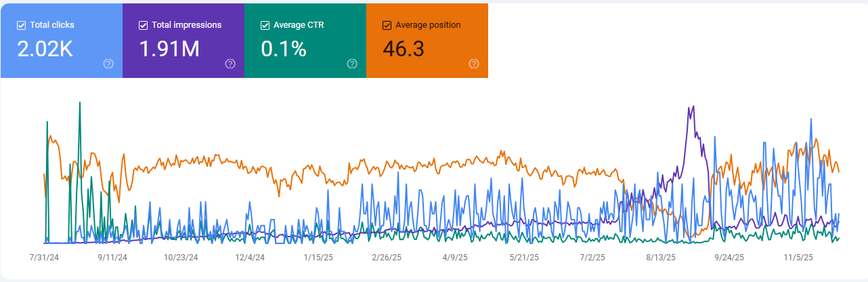Click the 12/4/24 date axis label

pyautogui.click(x=251, y=258)
